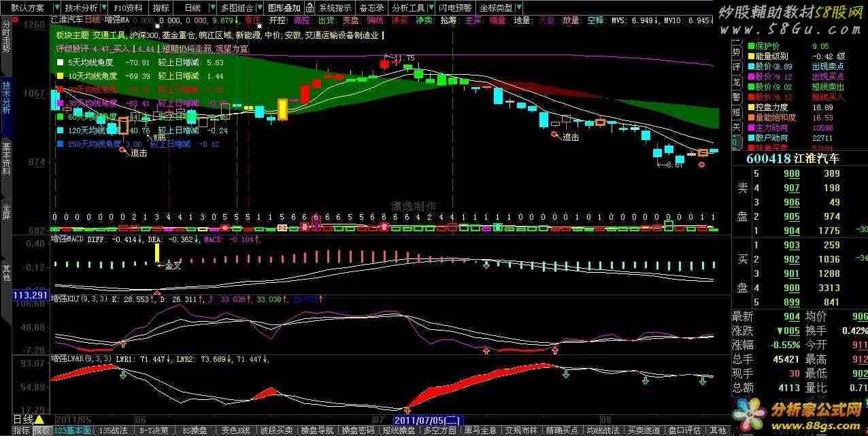Click the 势 tab in right panel strip
The image size is (868, 436).
point(736,52)
